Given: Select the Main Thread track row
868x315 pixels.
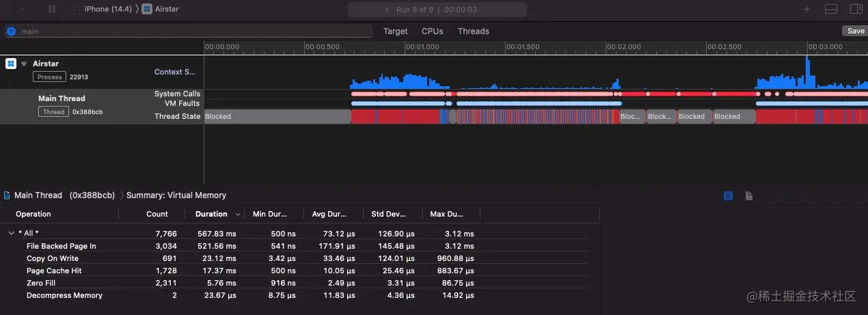Looking at the screenshot, I should (102, 107).
